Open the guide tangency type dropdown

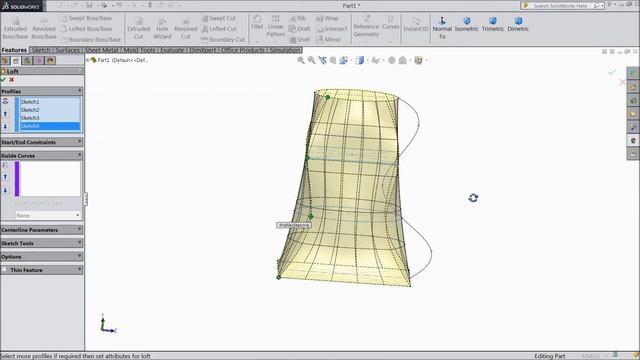[x=48, y=215]
